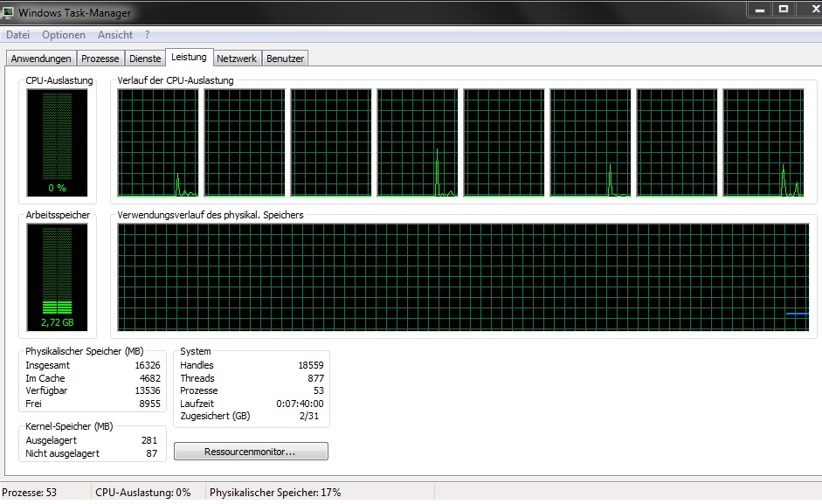Screen dimensions: 822x504
Task: Click the Nicht ausgelagert value 87
Action: click(x=151, y=453)
